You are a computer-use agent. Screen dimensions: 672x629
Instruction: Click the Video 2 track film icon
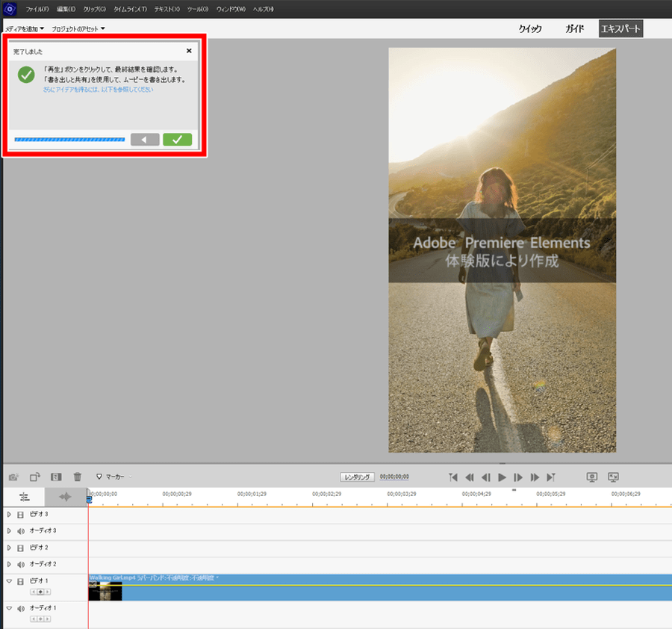point(20,548)
